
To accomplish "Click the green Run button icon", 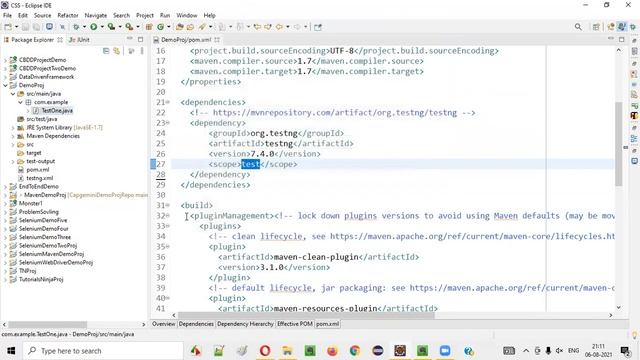I will point(94,27).
